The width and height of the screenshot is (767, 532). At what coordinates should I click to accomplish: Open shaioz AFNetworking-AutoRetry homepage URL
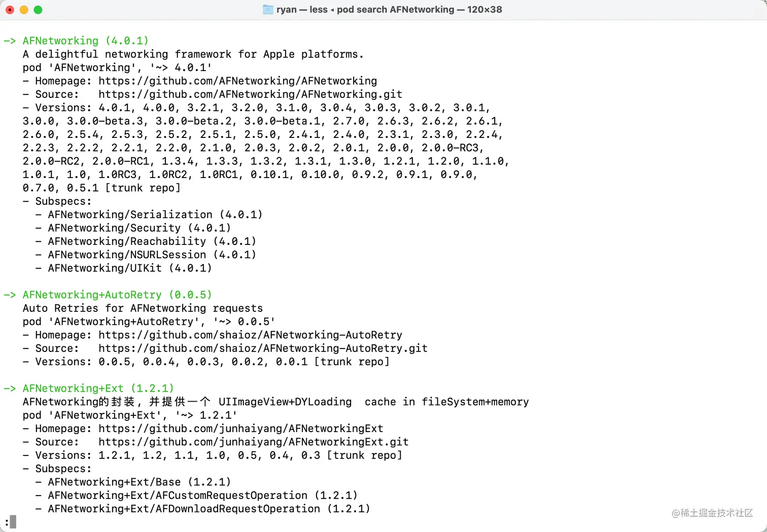(250, 335)
